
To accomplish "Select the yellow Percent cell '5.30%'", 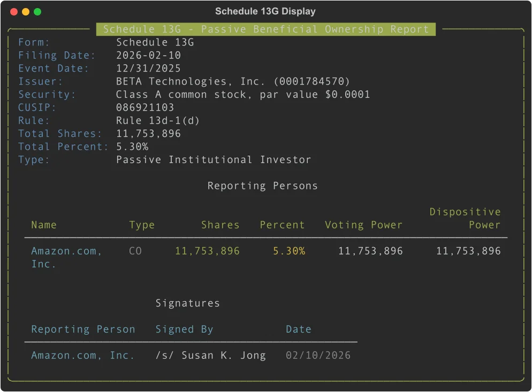I will (289, 251).
